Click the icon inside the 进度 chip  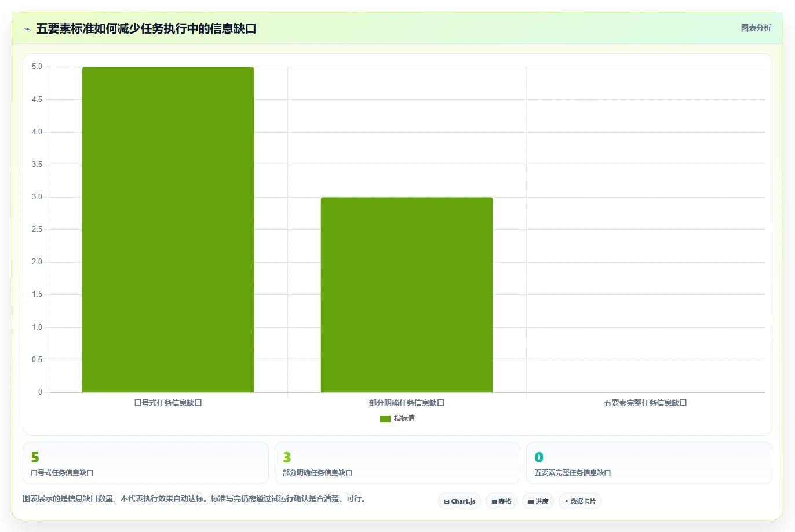tap(531, 501)
